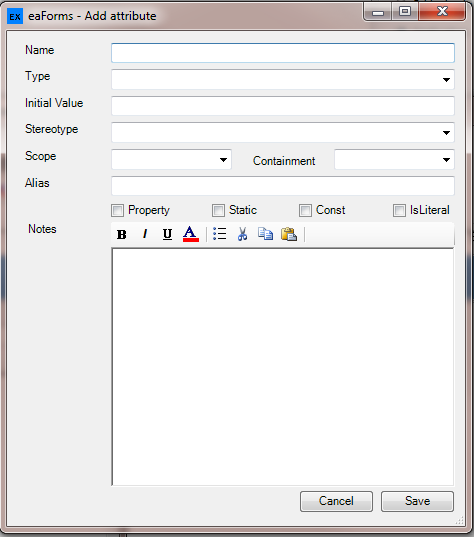474x537 pixels.
Task: Insert a bulleted list in Notes
Action: pos(220,234)
